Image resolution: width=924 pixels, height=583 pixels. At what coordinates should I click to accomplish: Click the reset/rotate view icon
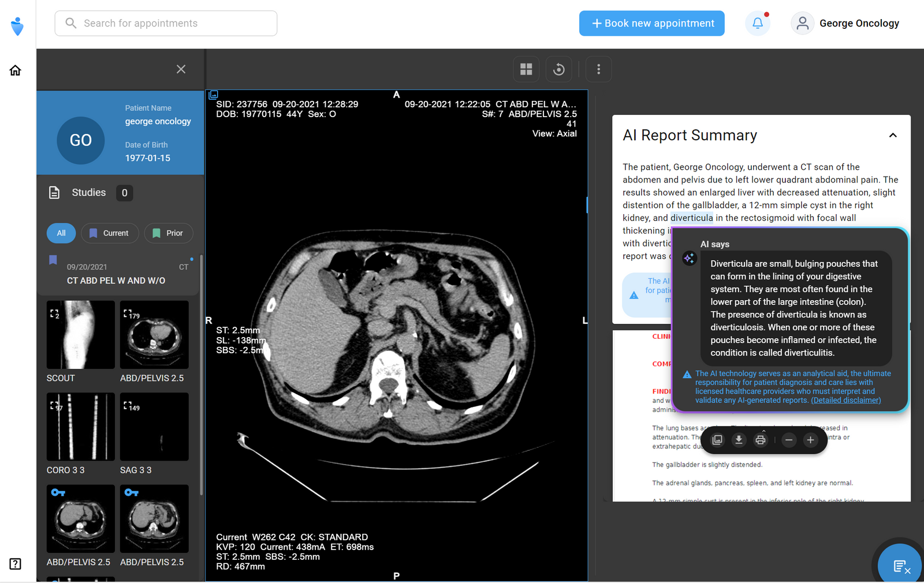point(558,69)
